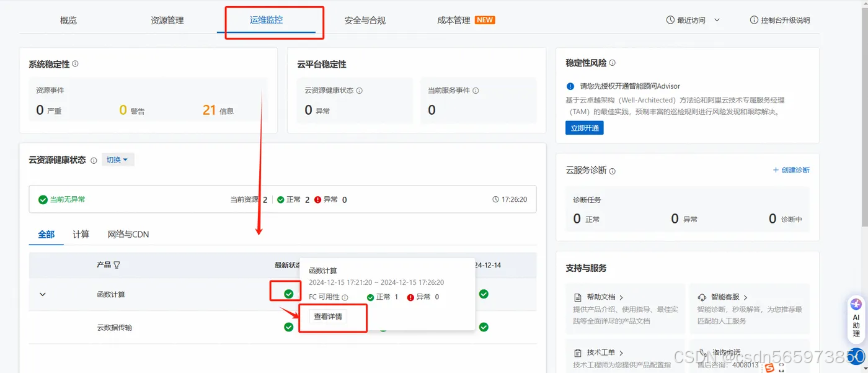
Task: Click the clock icon beside 17:26:20
Action: (x=495, y=200)
